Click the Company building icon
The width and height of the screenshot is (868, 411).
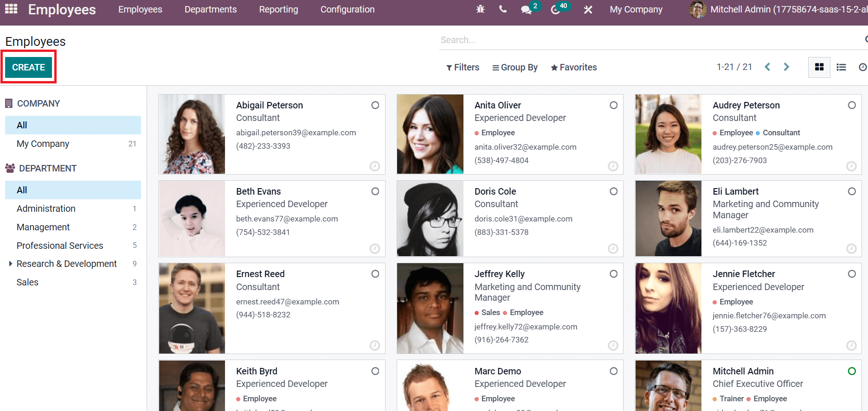(9, 103)
